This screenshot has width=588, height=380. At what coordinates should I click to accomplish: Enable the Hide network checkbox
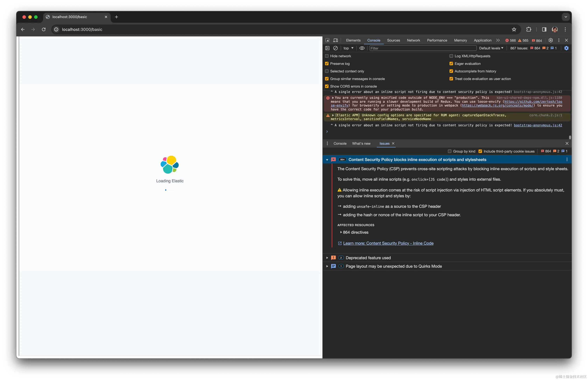327,56
